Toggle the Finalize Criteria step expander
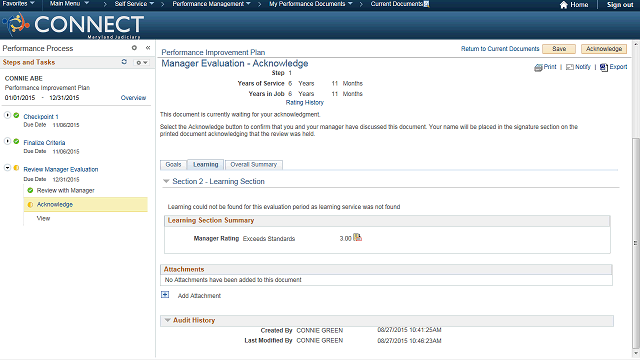The width and height of the screenshot is (640, 360). point(7,142)
